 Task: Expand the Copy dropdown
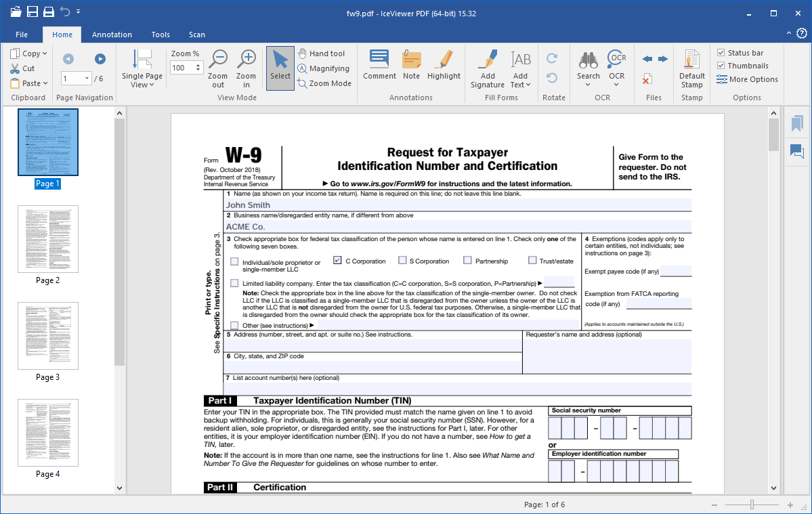(x=45, y=53)
